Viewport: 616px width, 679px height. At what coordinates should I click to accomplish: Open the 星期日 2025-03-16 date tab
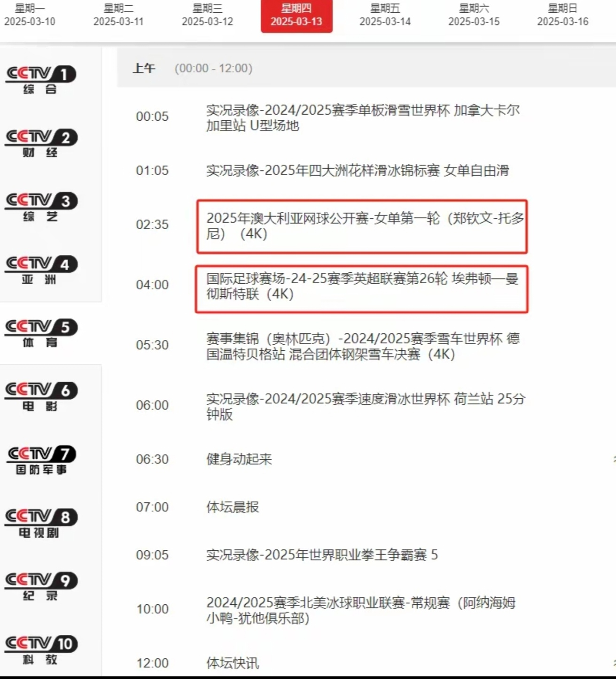[x=562, y=15]
